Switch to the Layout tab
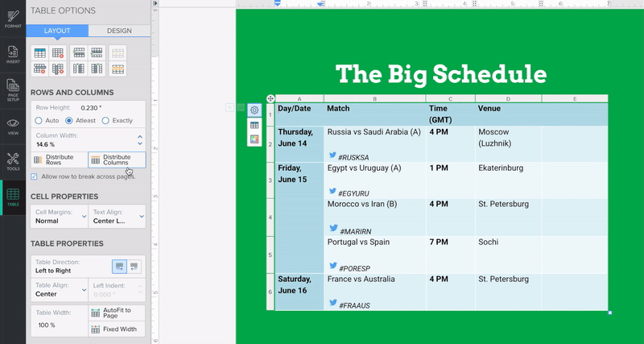The image size is (644, 344). [x=56, y=31]
